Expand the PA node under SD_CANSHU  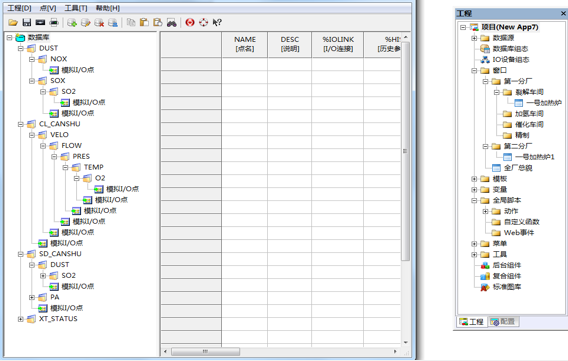tap(32, 297)
